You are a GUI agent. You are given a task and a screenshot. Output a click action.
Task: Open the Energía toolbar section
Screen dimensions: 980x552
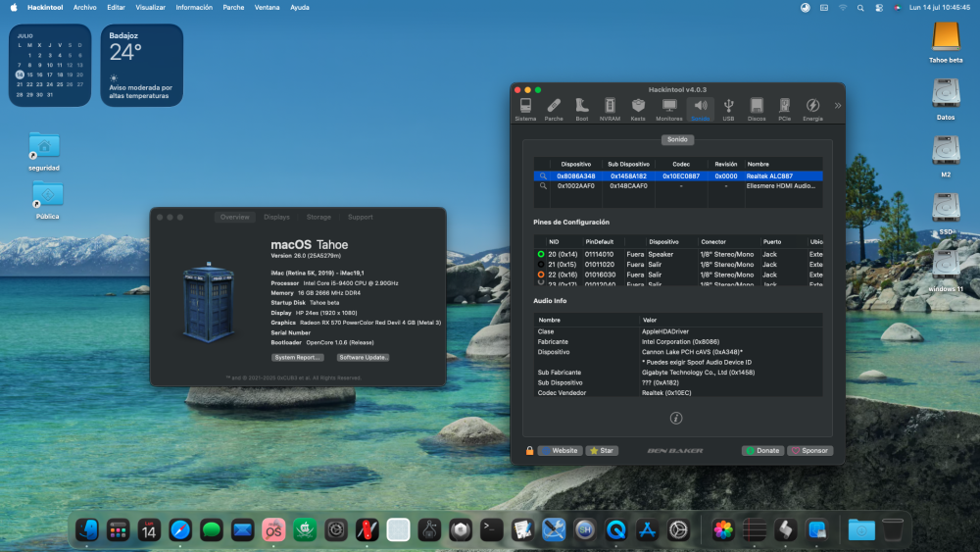click(812, 110)
